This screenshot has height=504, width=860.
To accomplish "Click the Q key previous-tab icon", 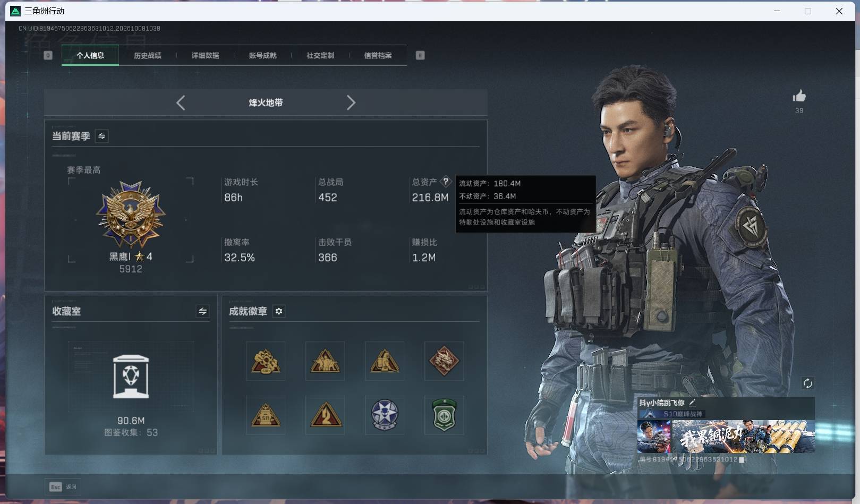I will click(48, 55).
